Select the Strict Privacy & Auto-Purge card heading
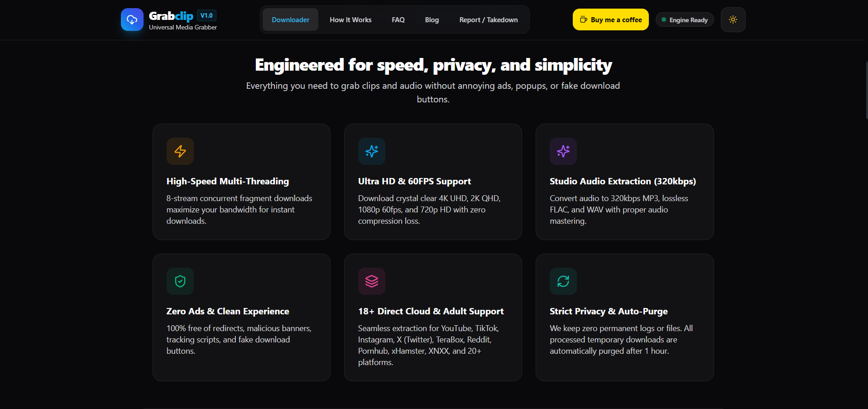 point(609,311)
